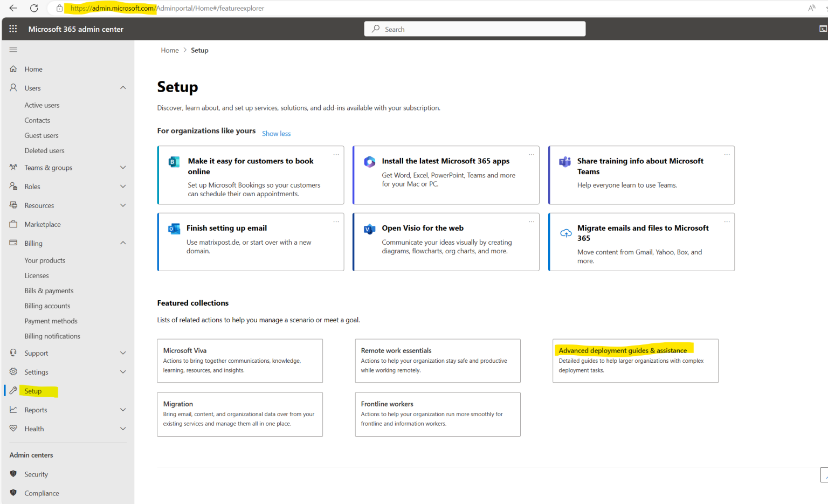Select Licenses under Billing

pos(37,275)
